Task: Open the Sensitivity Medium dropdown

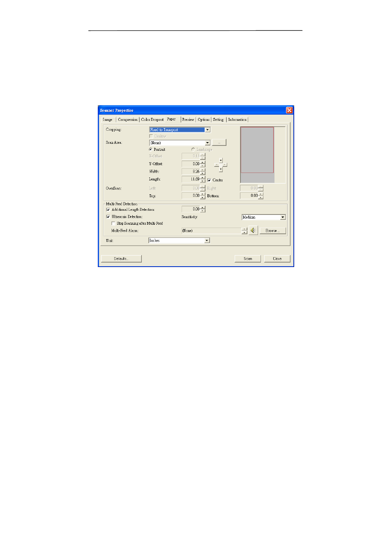Action: [x=283, y=217]
